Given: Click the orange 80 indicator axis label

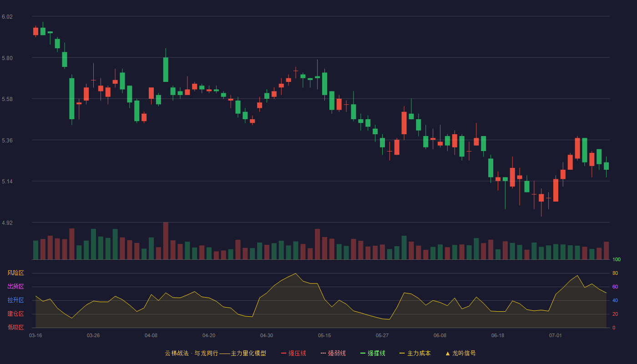Looking at the screenshot, I should tap(615, 273).
